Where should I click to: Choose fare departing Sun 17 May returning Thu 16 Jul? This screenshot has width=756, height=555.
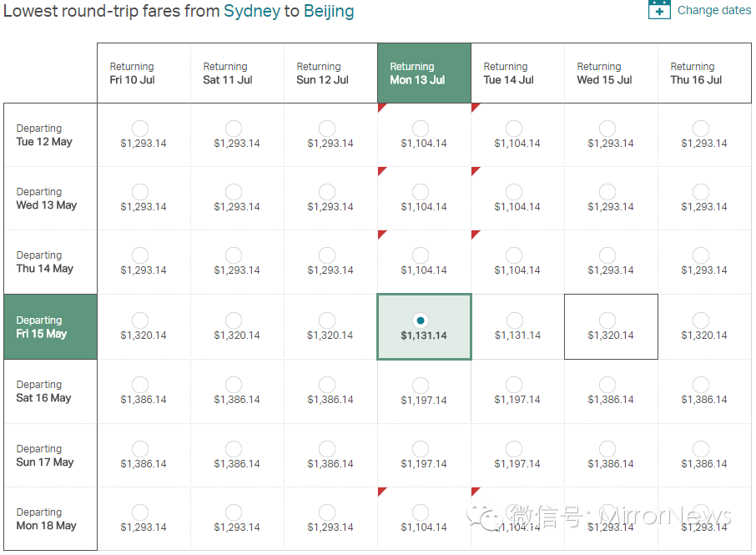point(701,449)
